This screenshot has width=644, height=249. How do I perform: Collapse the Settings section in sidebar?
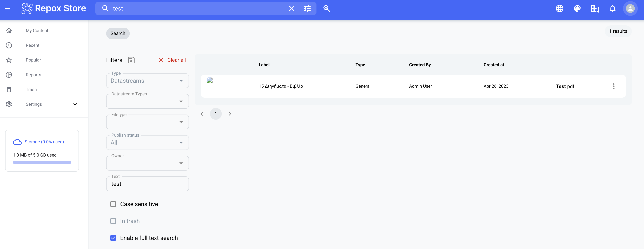[75, 104]
